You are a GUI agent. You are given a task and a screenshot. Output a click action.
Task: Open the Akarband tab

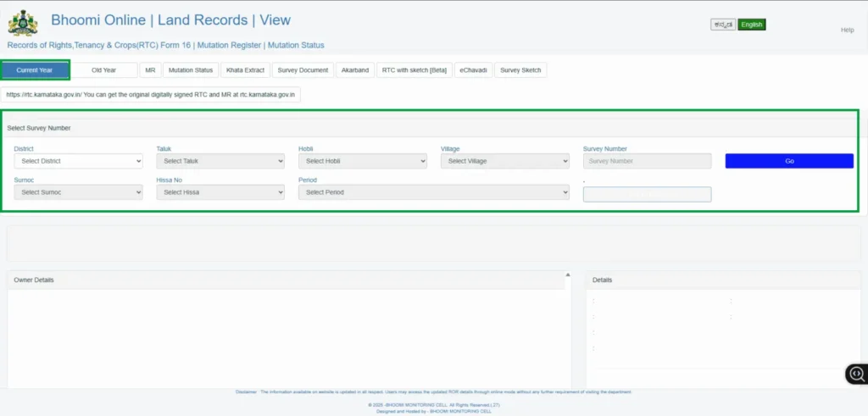coord(355,70)
